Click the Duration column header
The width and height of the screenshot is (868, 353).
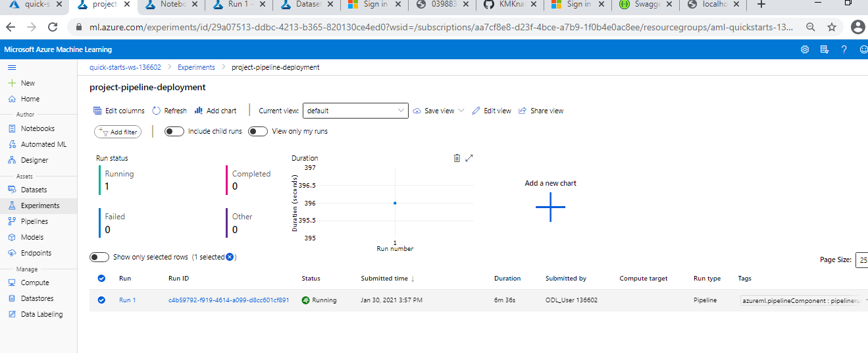point(507,279)
